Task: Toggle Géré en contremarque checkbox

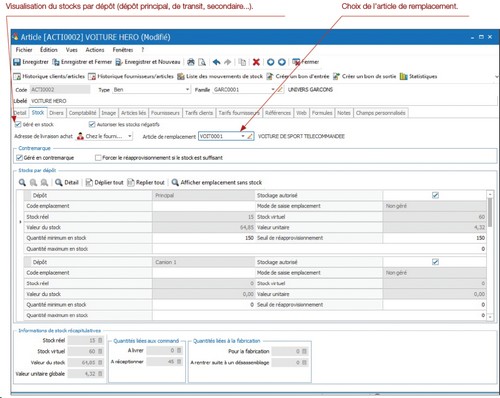Action: click(x=19, y=158)
